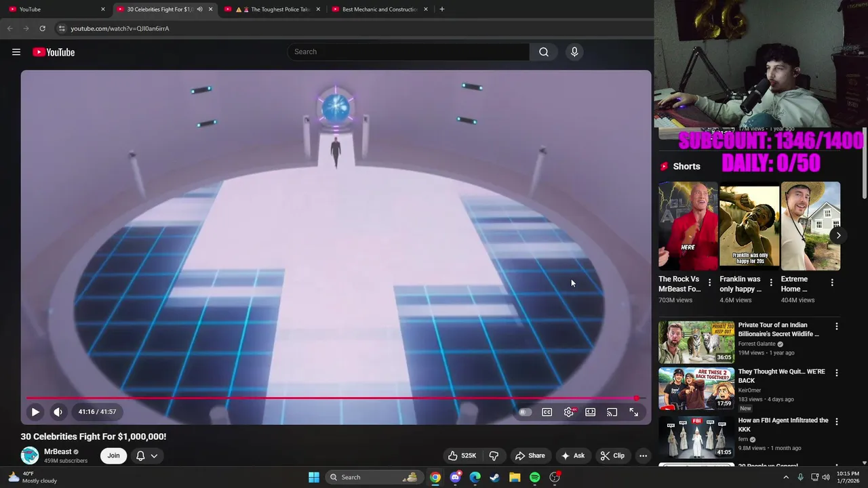Reload the current page

[x=42, y=28]
